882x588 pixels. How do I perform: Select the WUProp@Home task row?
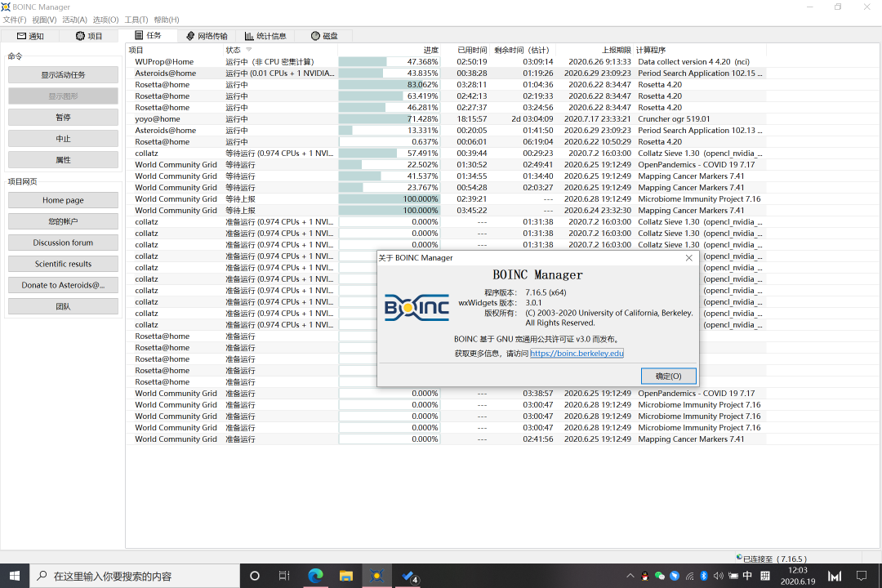(446, 62)
